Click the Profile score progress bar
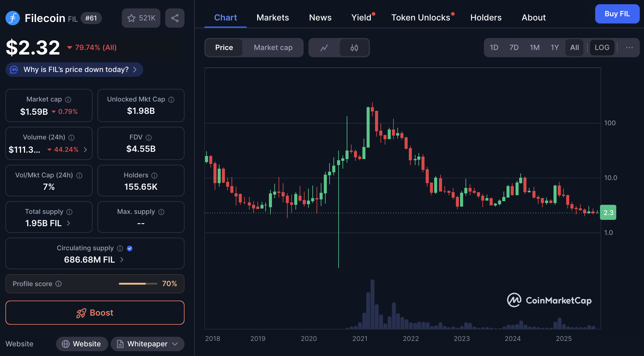The width and height of the screenshot is (644, 356). point(138,284)
